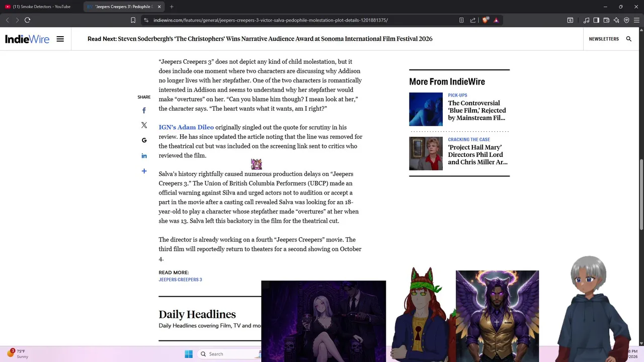
Task: Open the PICK-UPS category link
Action: pos(457,95)
